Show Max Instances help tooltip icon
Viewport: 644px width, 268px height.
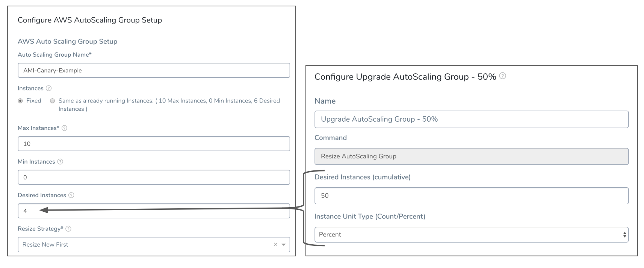pyautogui.click(x=64, y=128)
